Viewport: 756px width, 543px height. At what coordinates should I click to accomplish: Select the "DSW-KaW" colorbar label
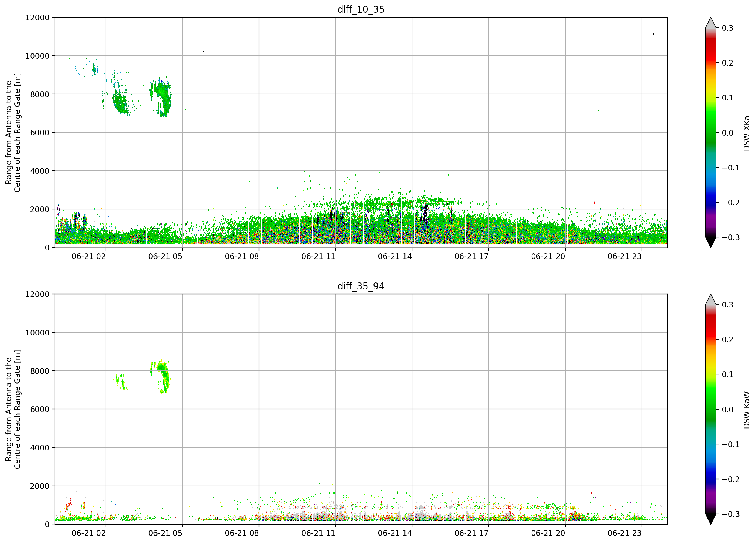746,410
